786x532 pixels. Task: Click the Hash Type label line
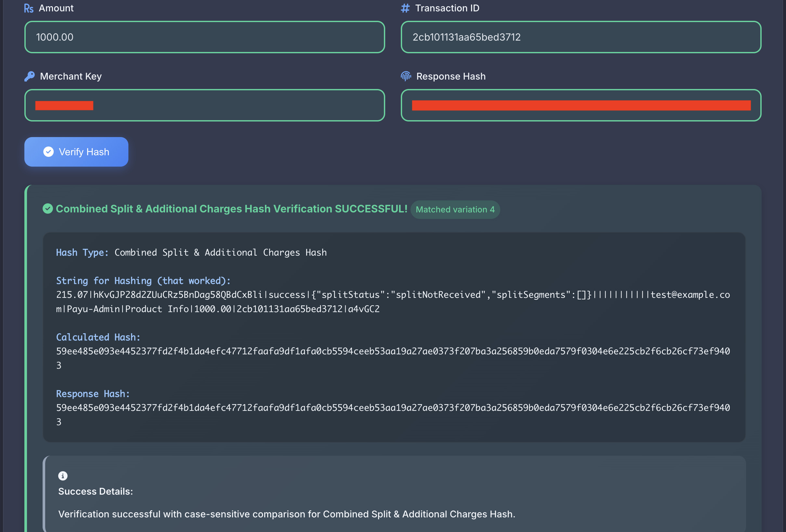tap(191, 252)
